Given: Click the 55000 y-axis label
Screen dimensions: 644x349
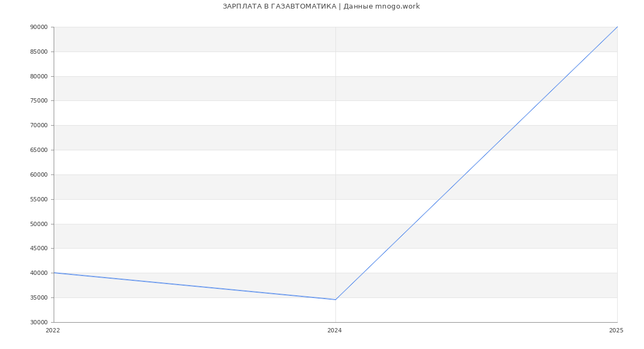Looking at the screenshot, I should coord(39,200).
